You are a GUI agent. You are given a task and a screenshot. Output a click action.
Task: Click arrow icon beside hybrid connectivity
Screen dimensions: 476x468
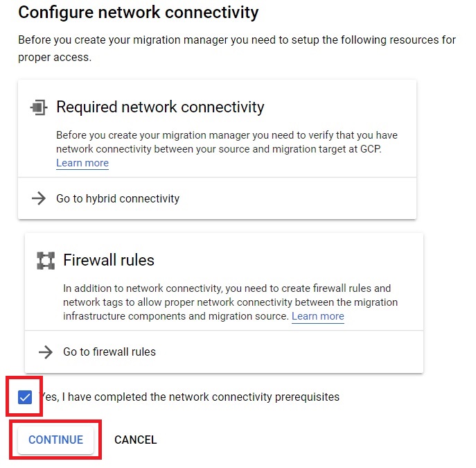(39, 198)
